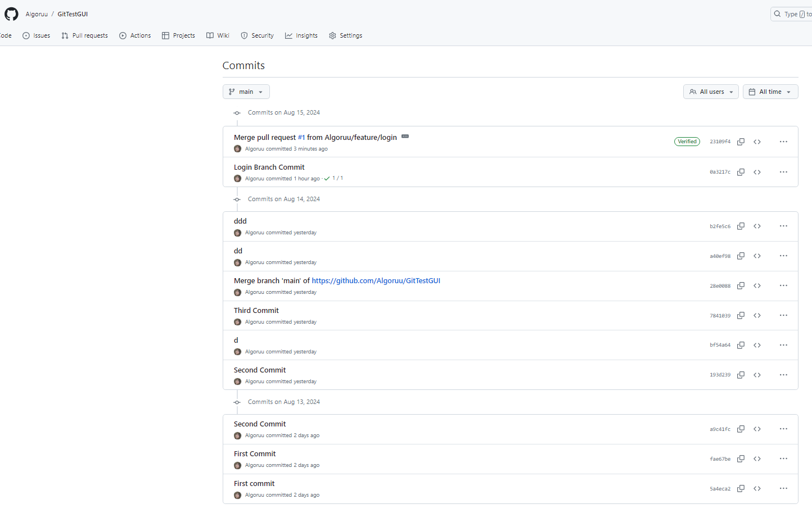Open the main branch selector dropdown
The height and width of the screenshot is (513, 812).
(x=246, y=92)
